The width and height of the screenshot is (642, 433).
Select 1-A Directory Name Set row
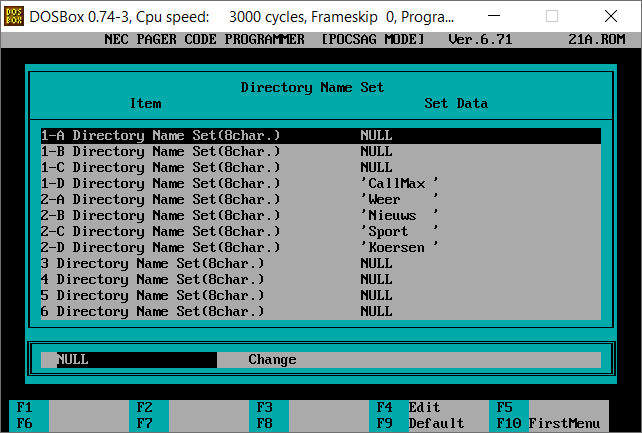[320, 135]
